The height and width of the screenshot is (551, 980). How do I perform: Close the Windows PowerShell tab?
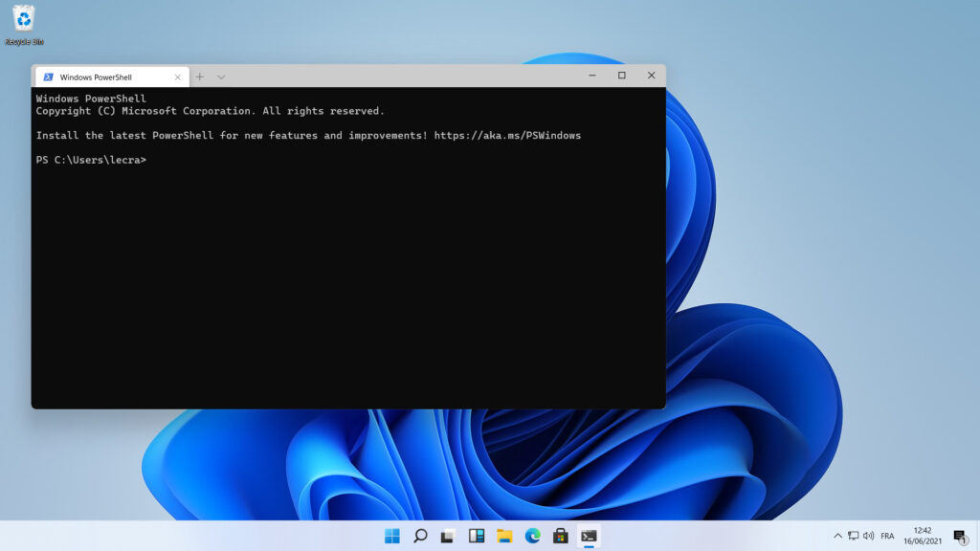(177, 77)
